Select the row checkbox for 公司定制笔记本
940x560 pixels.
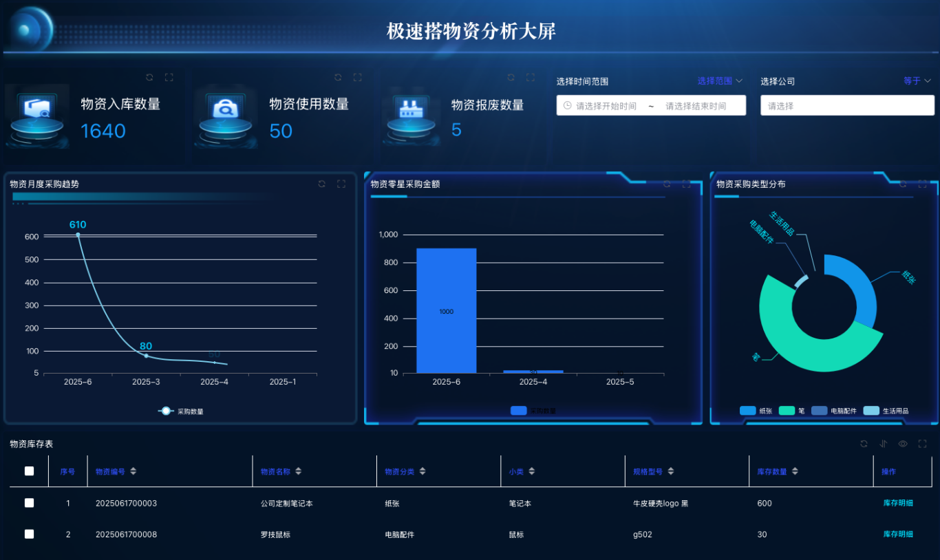(x=29, y=503)
